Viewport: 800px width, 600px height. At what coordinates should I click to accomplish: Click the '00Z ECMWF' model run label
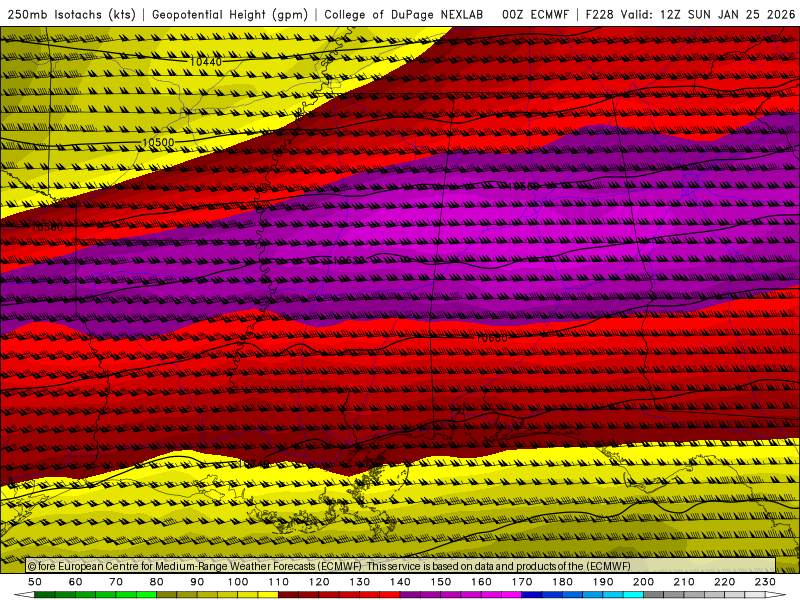click(x=535, y=15)
